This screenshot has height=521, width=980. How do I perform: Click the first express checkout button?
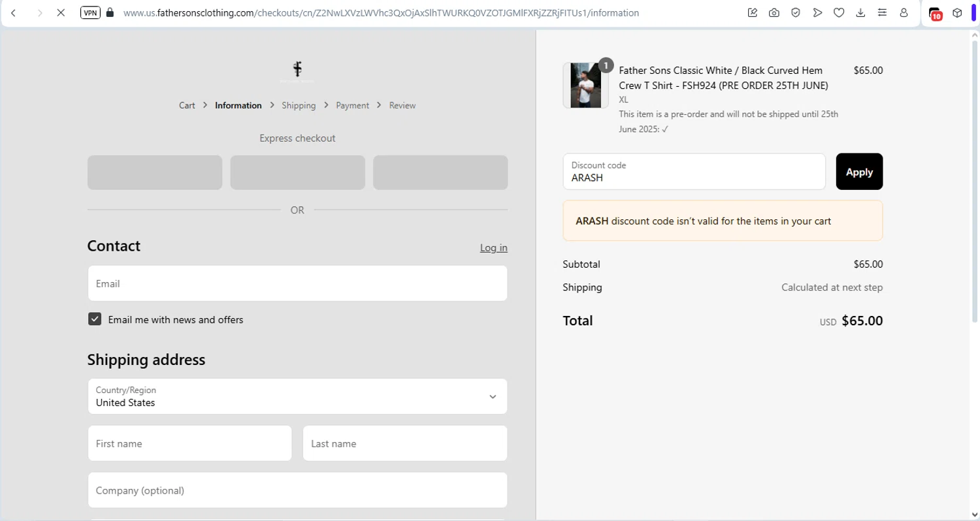[155, 172]
